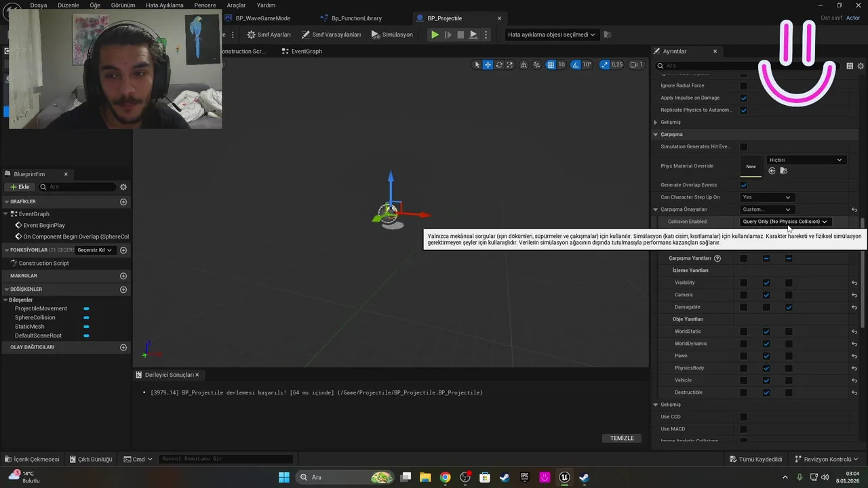
Task: Click the stop simulation square button
Action: tap(460, 35)
